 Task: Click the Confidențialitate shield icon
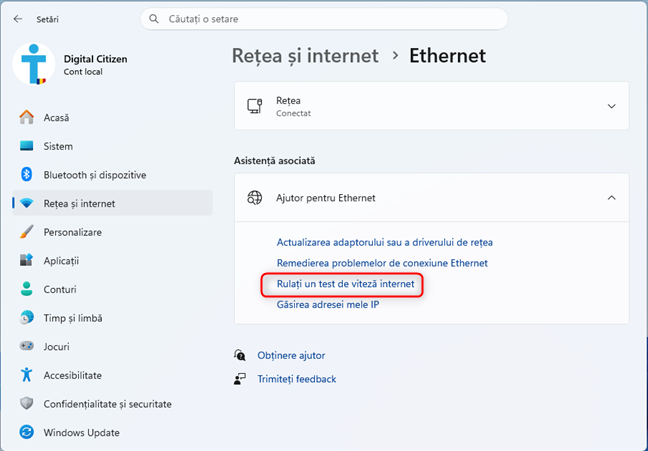pyautogui.click(x=26, y=403)
